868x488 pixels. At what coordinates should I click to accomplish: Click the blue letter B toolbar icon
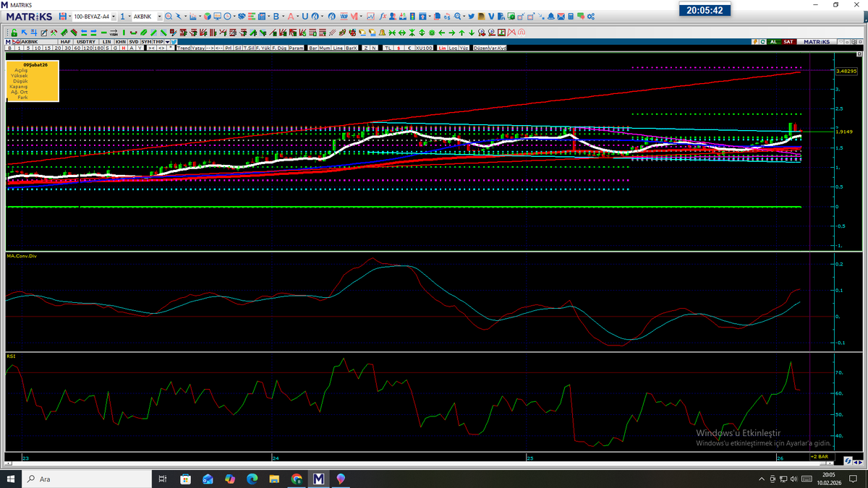point(276,17)
